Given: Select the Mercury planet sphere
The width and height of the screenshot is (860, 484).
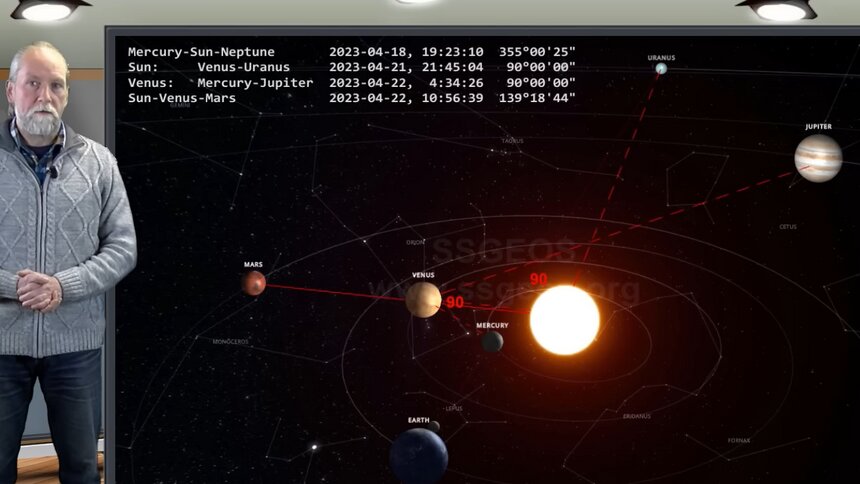Looking at the screenshot, I should coord(492,341).
